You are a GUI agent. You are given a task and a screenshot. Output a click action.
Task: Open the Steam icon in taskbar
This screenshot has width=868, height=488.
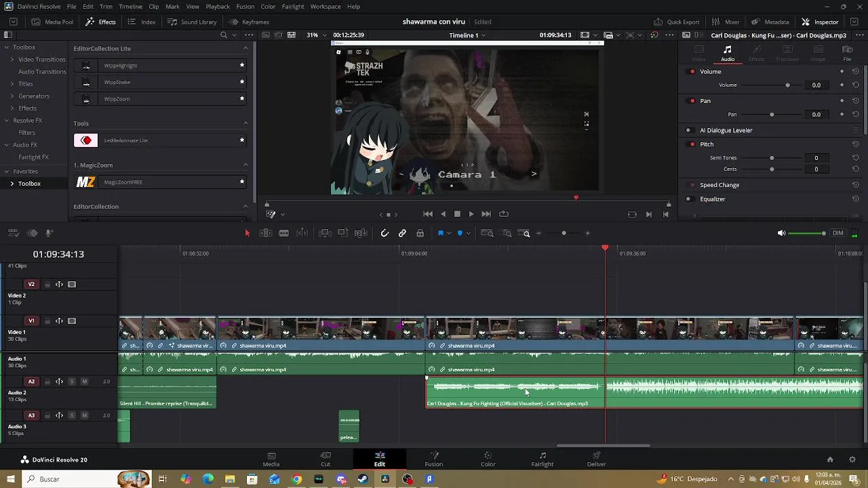363,479
